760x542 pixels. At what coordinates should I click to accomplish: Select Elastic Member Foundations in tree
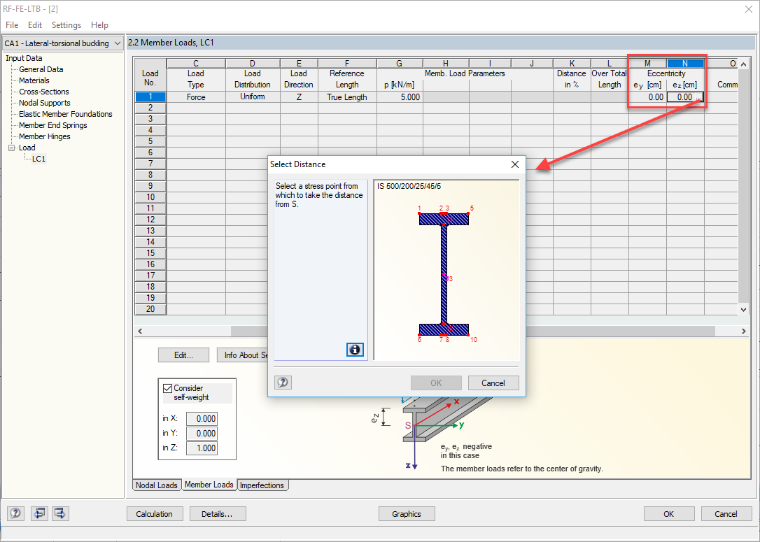[65, 114]
